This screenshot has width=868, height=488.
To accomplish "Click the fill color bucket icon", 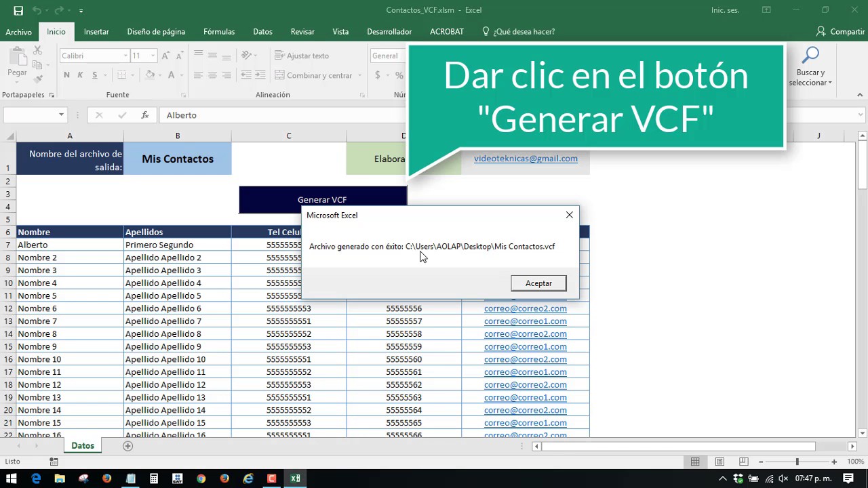I will click(150, 75).
